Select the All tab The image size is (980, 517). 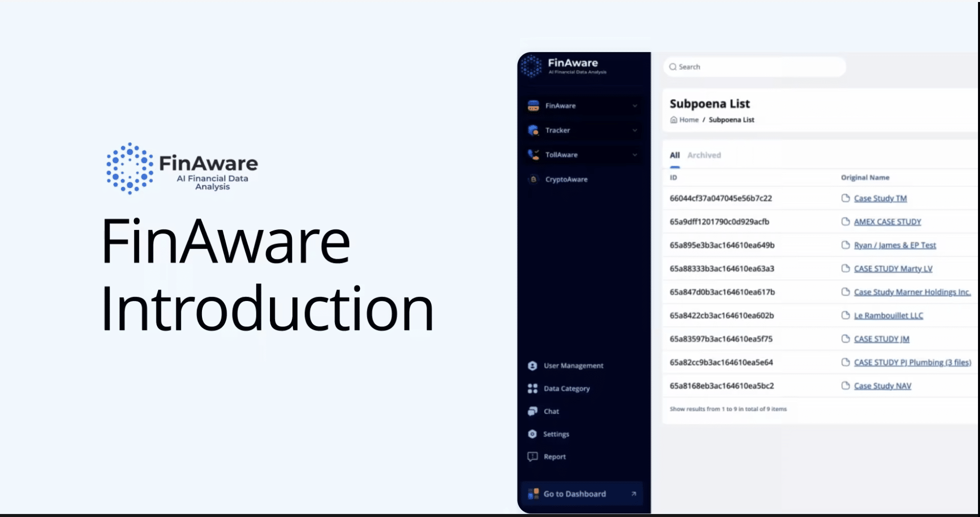click(x=674, y=155)
